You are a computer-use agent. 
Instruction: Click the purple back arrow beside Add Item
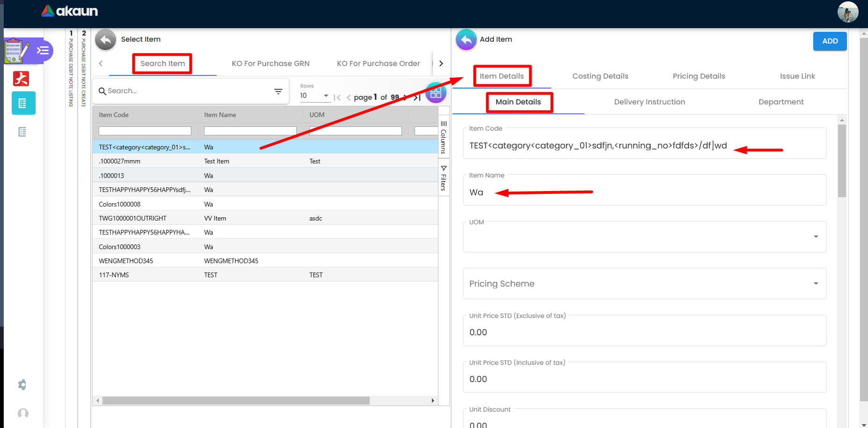(x=466, y=40)
